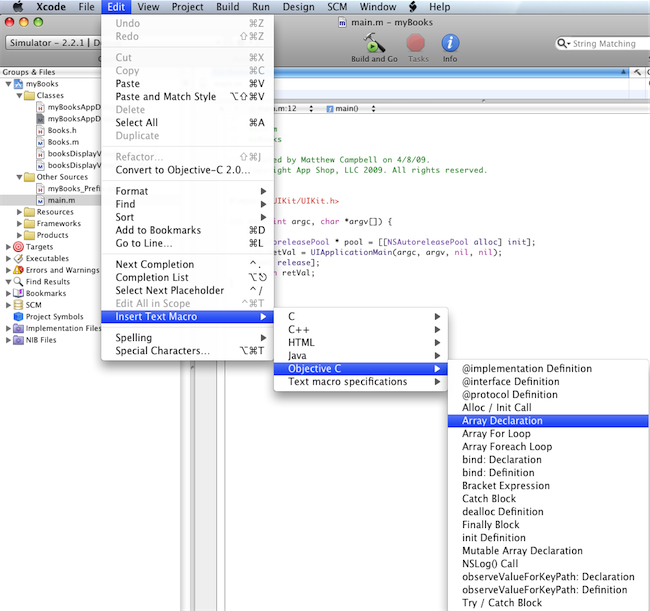Open the HTML macro submenu
Image resolution: width=650 pixels, height=611 pixels.
click(360, 343)
